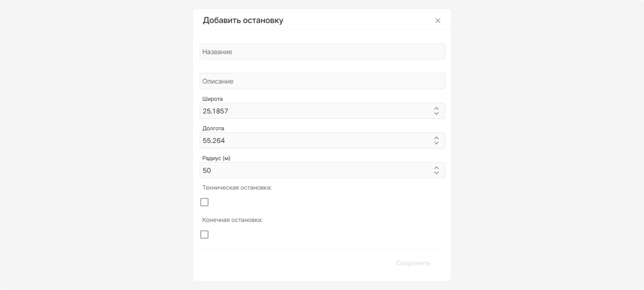Increase Широта with the up arrow
This screenshot has height=290, width=644.
pyautogui.click(x=436, y=108)
